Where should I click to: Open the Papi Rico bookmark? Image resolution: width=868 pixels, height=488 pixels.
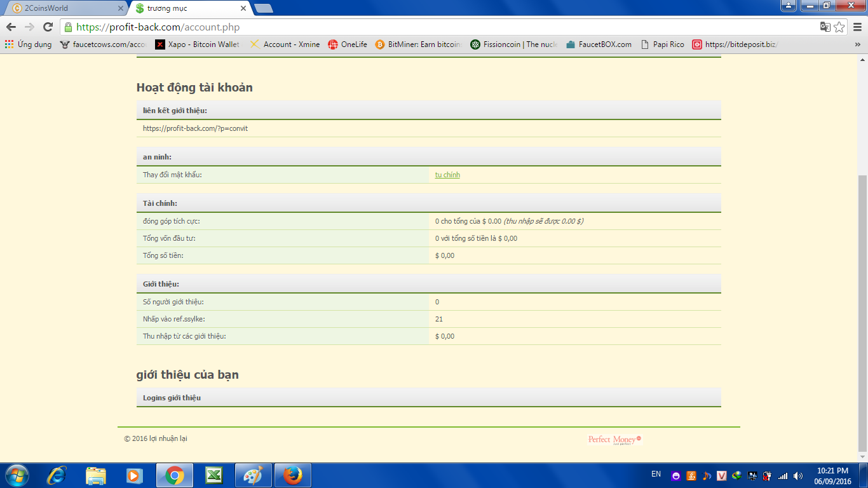(662, 44)
